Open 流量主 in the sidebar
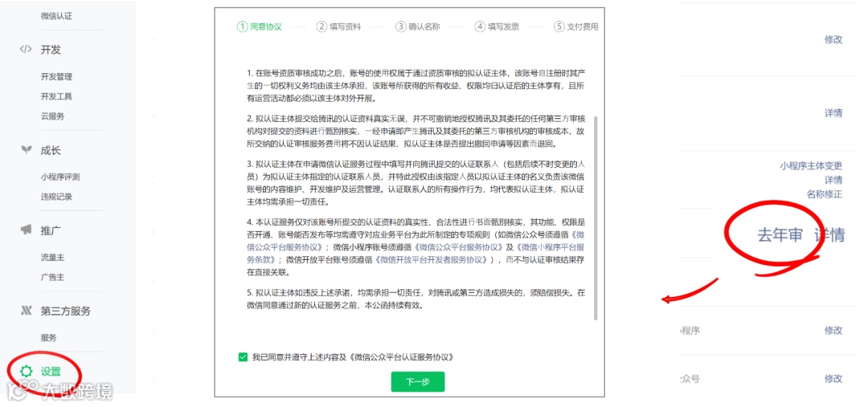This screenshot has width=868, height=407. click(x=52, y=257)
